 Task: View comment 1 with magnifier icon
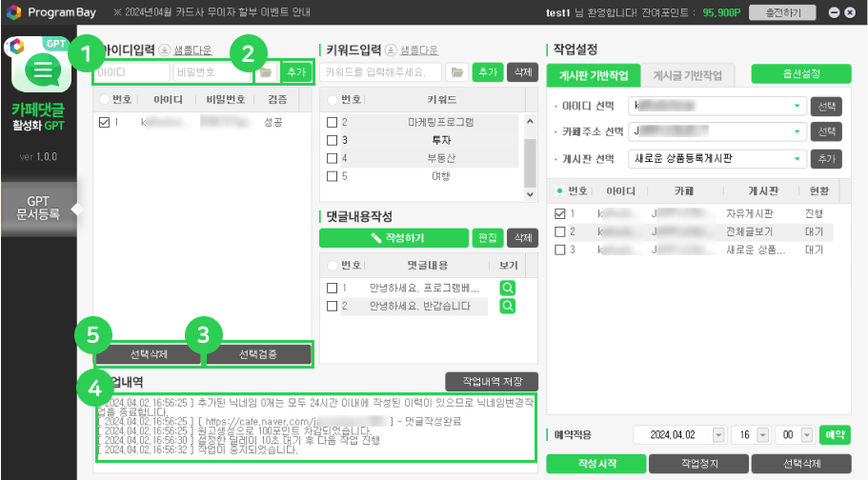coord(508,288)
